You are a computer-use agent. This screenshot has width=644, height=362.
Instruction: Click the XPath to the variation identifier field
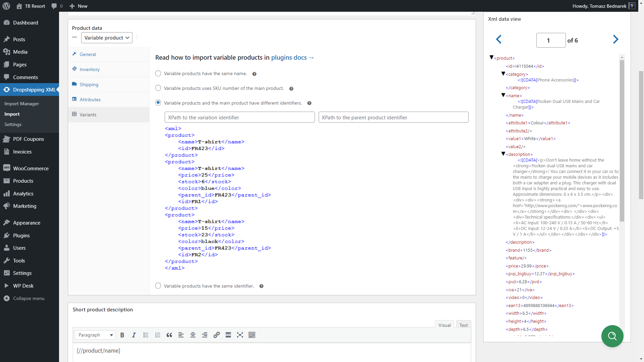[x=239, y=117]
